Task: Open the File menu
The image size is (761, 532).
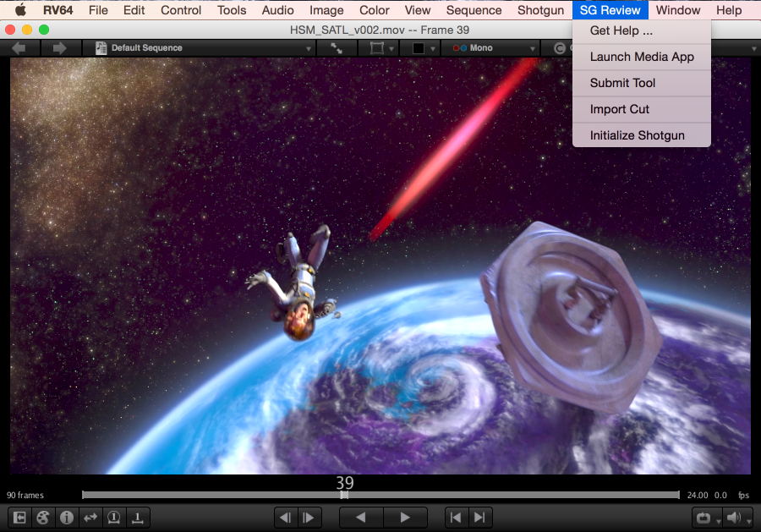Action: [98, 9]
